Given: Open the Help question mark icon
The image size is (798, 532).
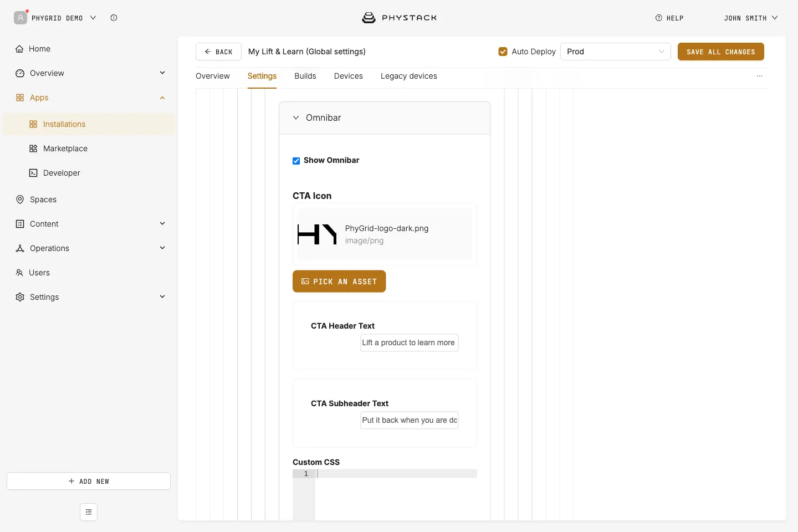Looking at the screenshot, I should [x=659, y=18].
